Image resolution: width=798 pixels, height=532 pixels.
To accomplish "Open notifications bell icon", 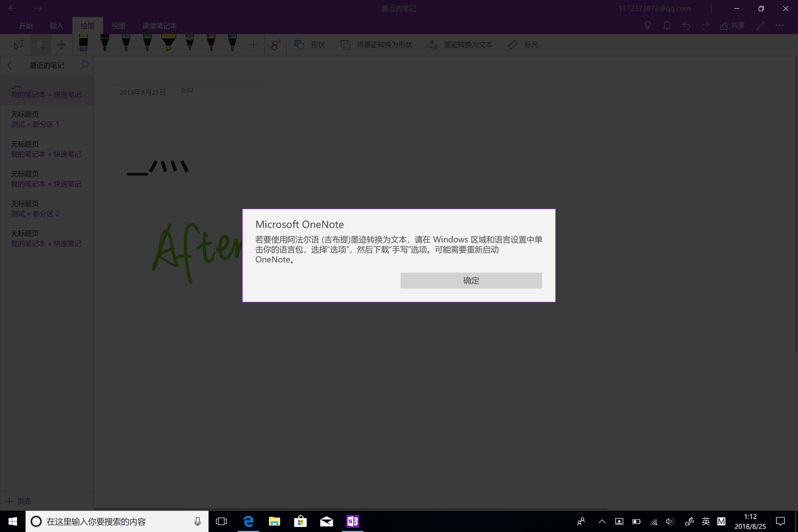I will [667, 26].
